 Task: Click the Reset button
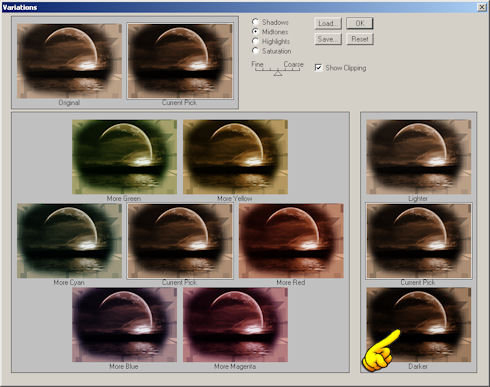click(360, 39)
